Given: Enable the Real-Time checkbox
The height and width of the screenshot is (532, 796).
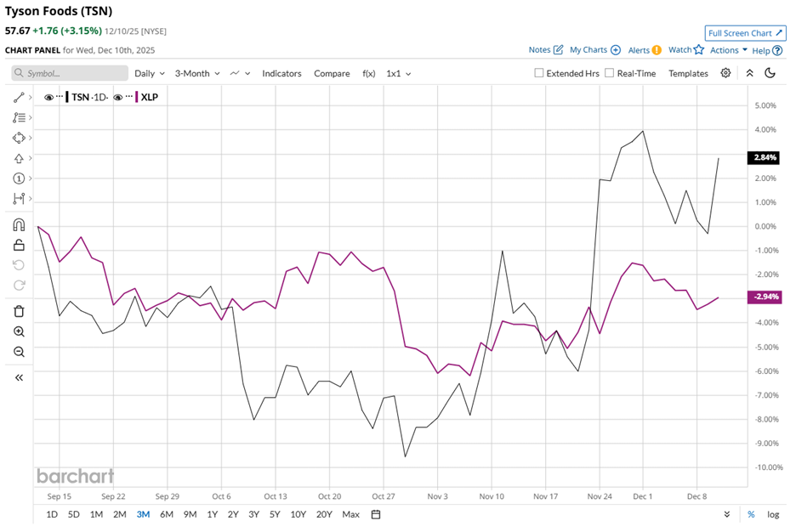Looking at the screenshot, I should click(610, 73).
